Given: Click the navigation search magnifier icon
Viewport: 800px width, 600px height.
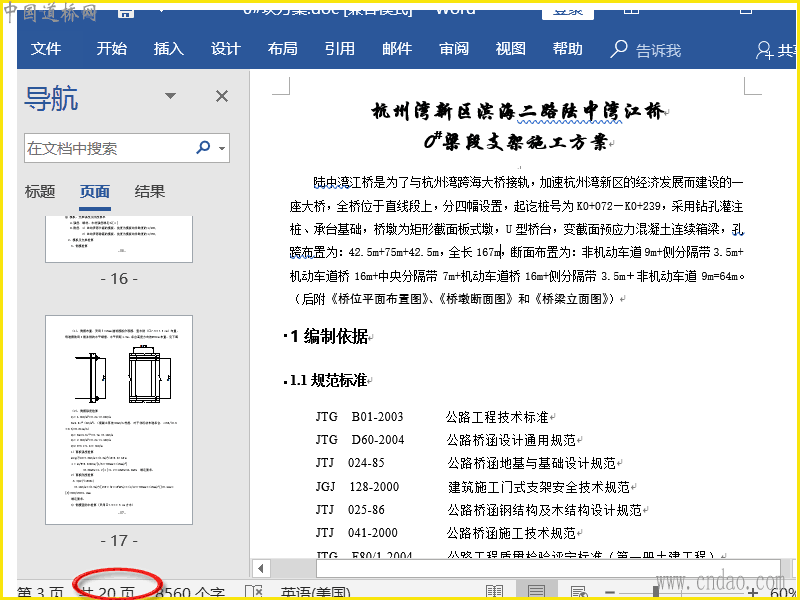Looking at the screenshot, I should [203, 148].
